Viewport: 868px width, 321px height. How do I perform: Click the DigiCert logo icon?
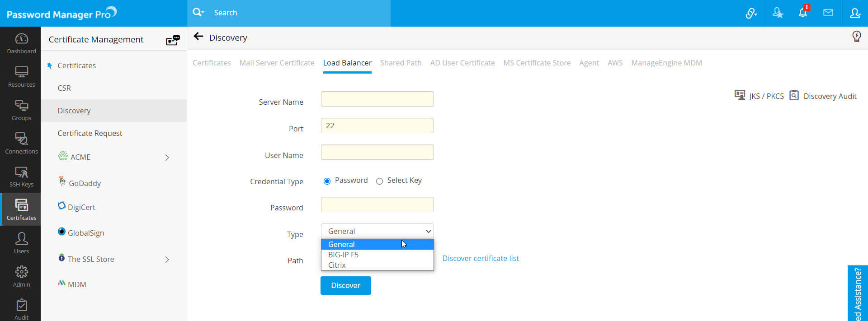point(61,206)
